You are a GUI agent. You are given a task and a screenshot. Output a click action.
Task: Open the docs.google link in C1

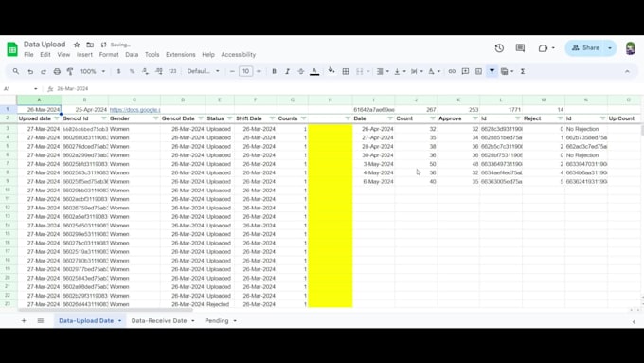point(134,110)
